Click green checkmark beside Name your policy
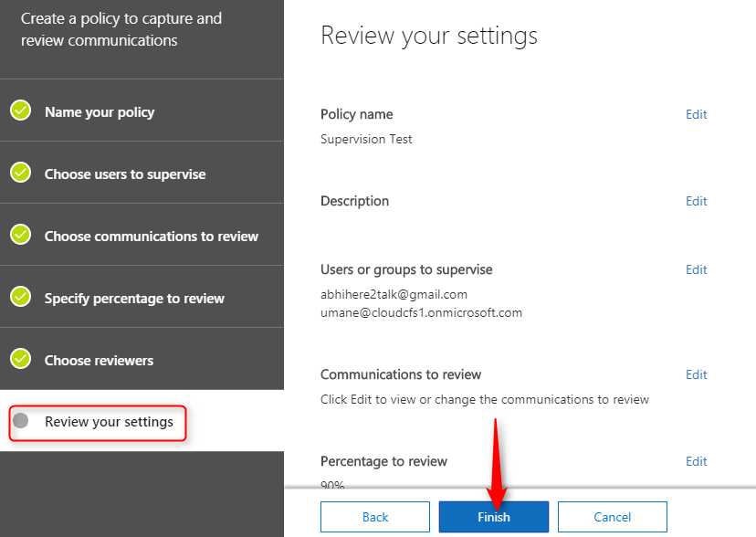 point(21,111)
